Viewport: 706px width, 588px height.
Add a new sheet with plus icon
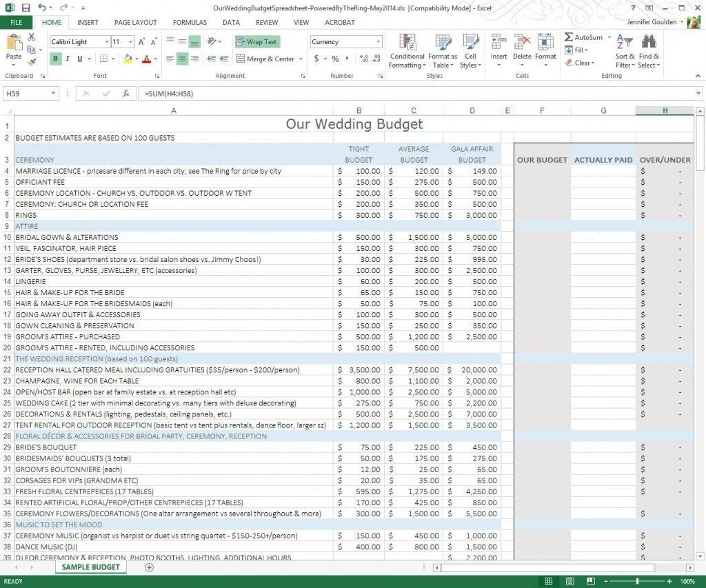point(150,567)
